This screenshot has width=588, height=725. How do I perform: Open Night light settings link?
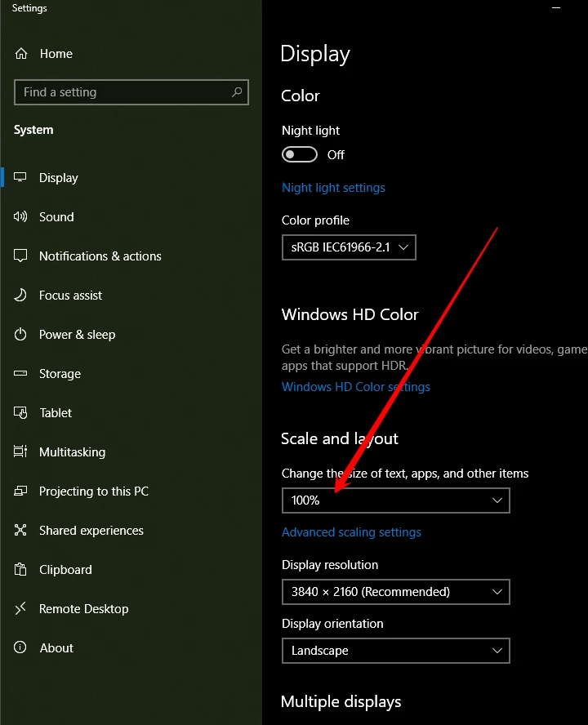[x=333, y=188]
